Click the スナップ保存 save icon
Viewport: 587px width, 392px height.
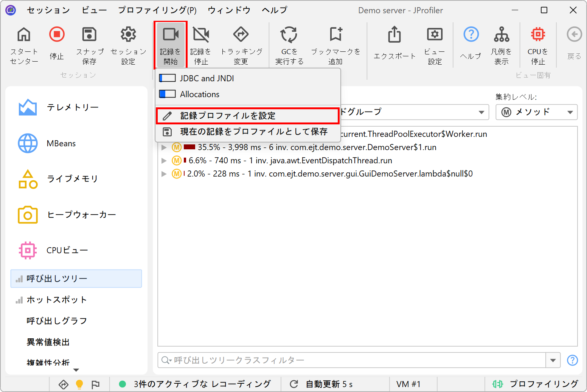[x=89, y=35]
